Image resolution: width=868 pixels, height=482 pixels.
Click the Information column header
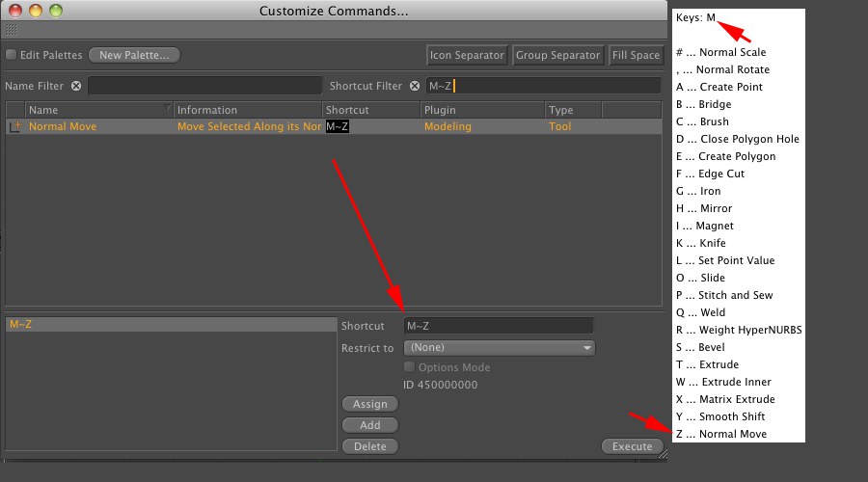coord(248,110)
